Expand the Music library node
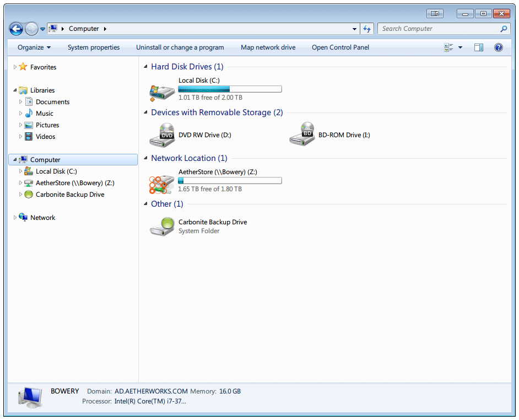Viewport: 519px width, 420px height. pyautogui.click(x=20, y=114)
